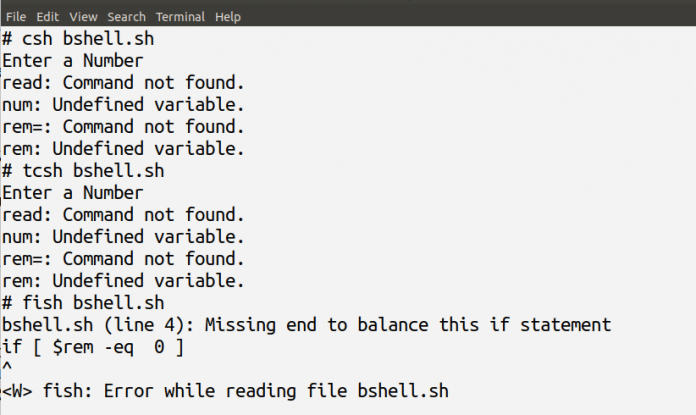Click the second 'Enter a Number' output line
This screenshot has height=415, width=696.
[x=72, y=192]
